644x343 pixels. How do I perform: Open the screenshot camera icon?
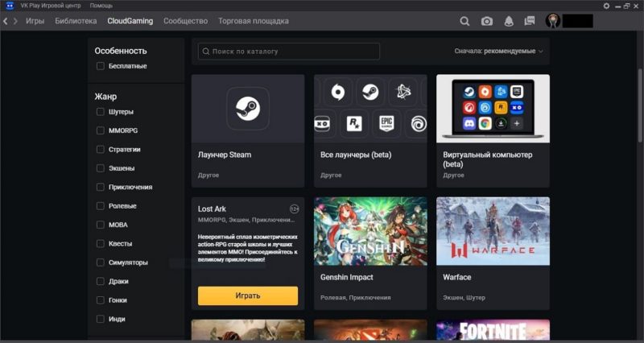pos(487,21)
